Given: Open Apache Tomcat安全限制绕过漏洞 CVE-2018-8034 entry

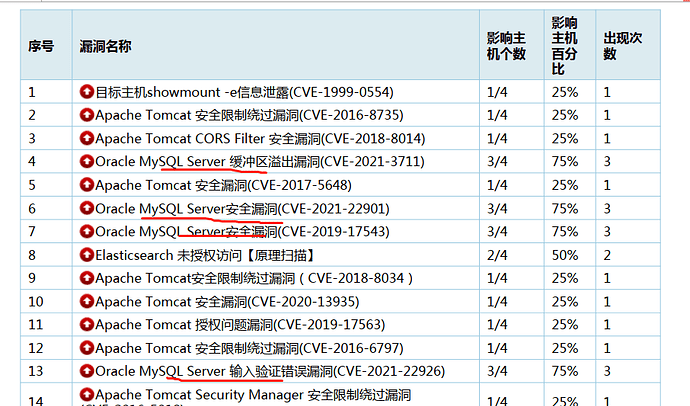Looking at the screenshot, I should tap(254, 278).
